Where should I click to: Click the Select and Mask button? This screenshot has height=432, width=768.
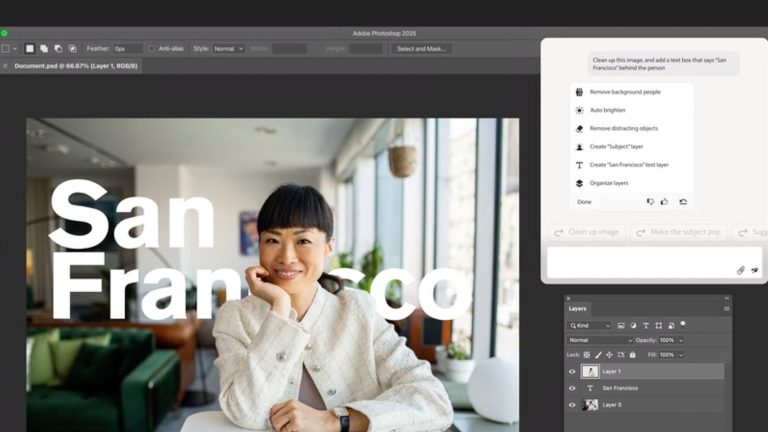[x=421, y=48]
